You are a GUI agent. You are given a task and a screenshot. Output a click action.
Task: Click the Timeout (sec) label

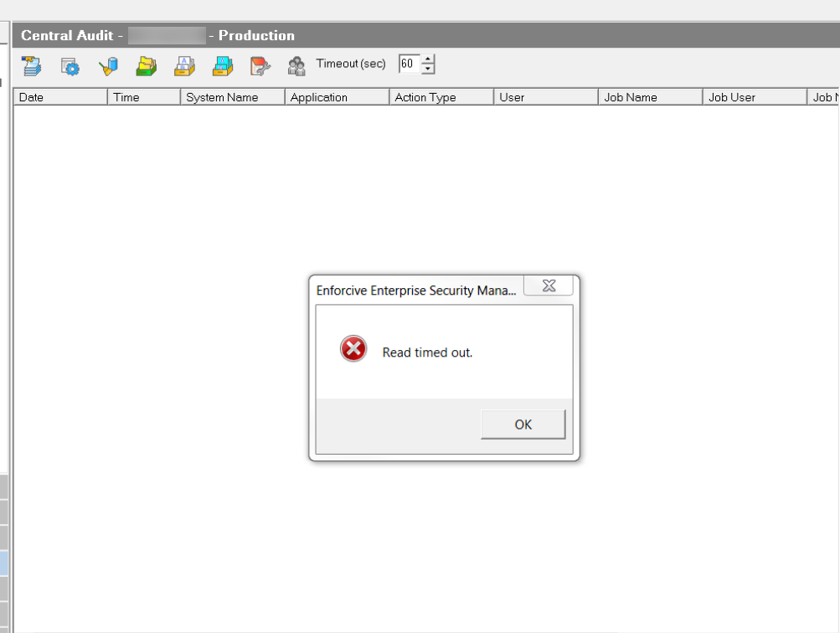coord(351,64)
